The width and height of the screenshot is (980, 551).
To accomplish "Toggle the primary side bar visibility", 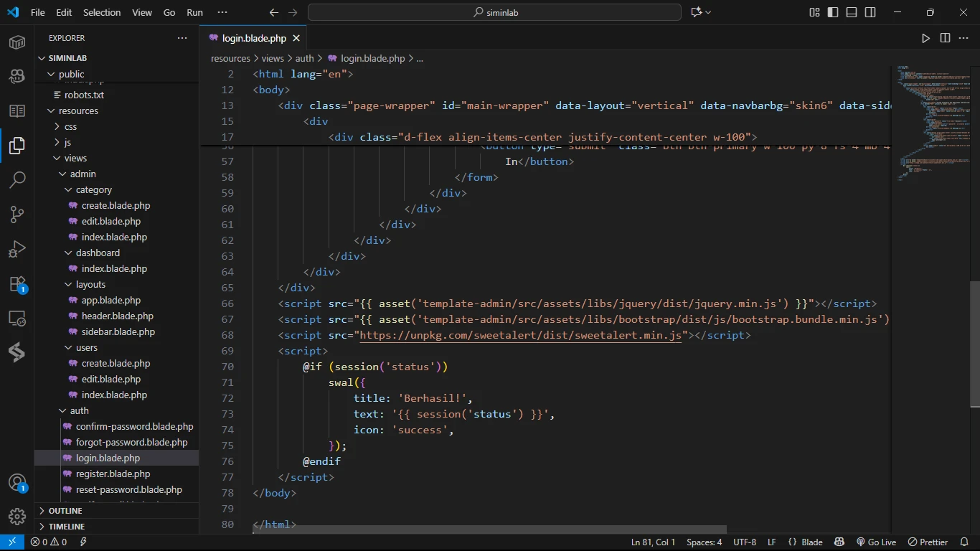I will point(833,12).
